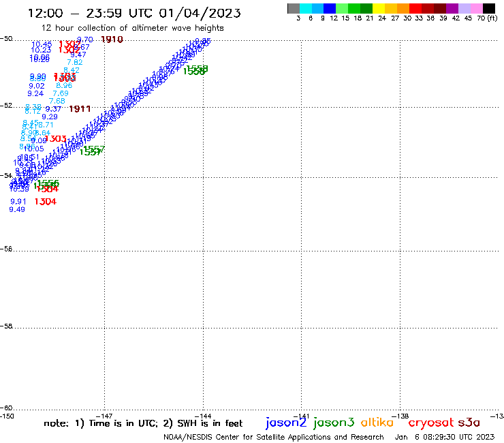
Task: Click the 9.70 wave height value
Action: tap(85, 40)
